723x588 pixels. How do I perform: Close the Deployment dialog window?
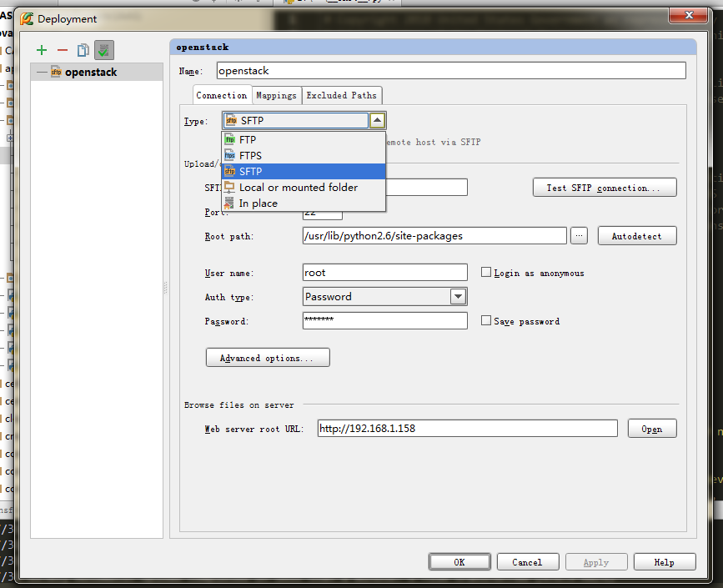(689, 15)
